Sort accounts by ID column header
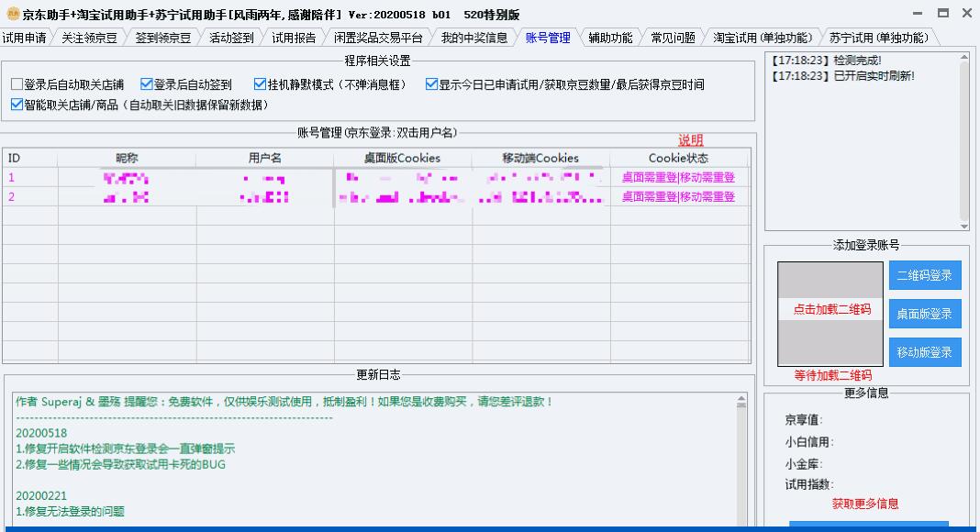 tap(30, 158)
